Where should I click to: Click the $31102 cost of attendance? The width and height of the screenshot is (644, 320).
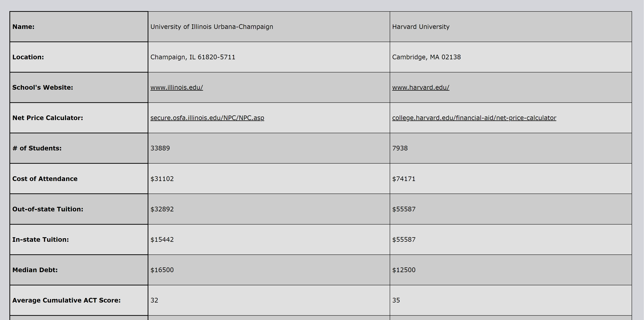pos(162,179)
